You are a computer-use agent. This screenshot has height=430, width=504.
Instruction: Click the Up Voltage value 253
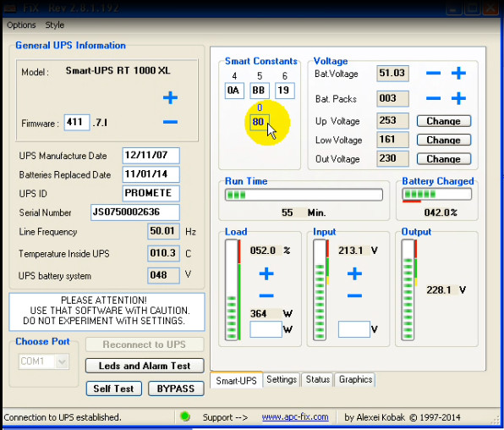click(x=392, y=121)
